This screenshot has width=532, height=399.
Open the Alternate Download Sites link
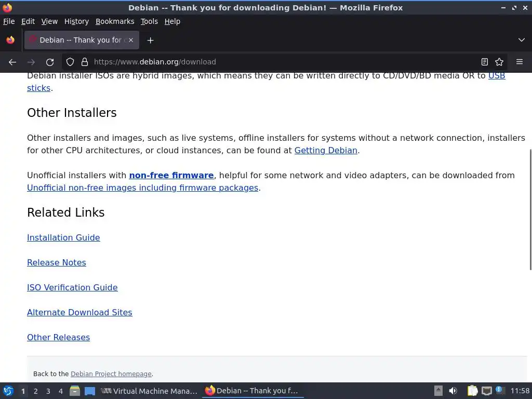79,312
